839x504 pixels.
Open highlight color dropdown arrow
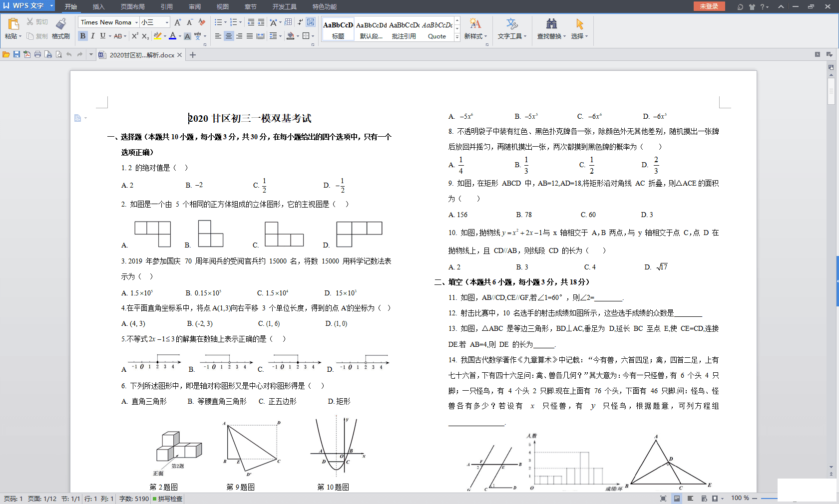[x=165, y=36]
